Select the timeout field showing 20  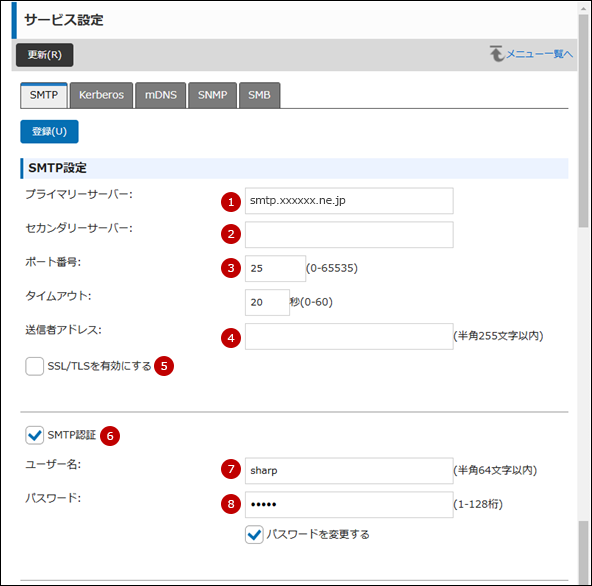267,302
